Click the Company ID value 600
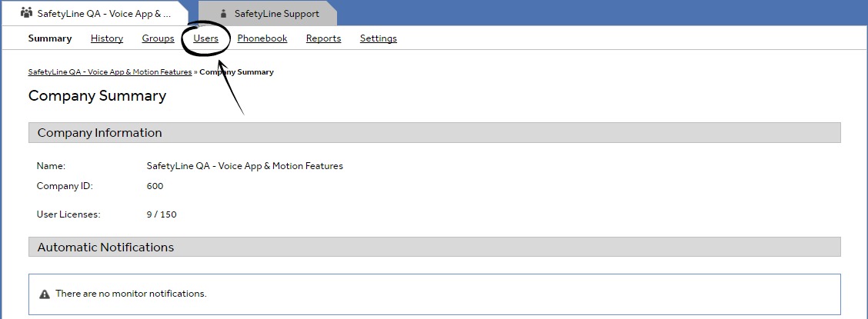The width and height of the screenshot is (868, 319). pos(155,186)
